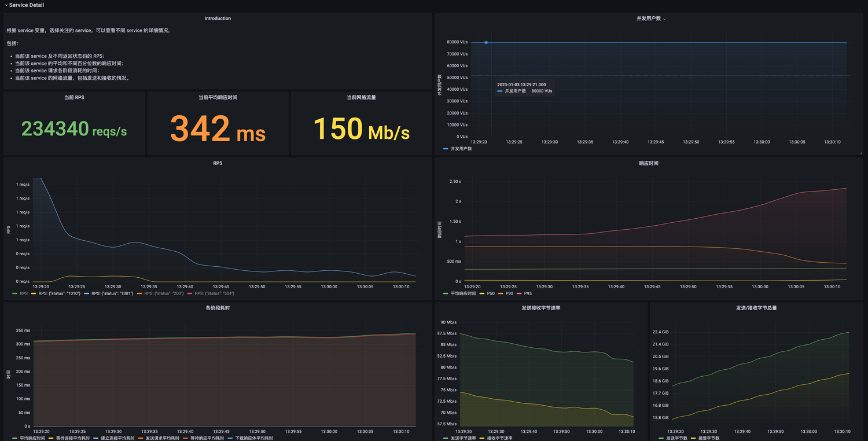The image size is (868, 441).
Task: Click the 发送字节速率 green legend marker
Action: (x=446, y=438)
